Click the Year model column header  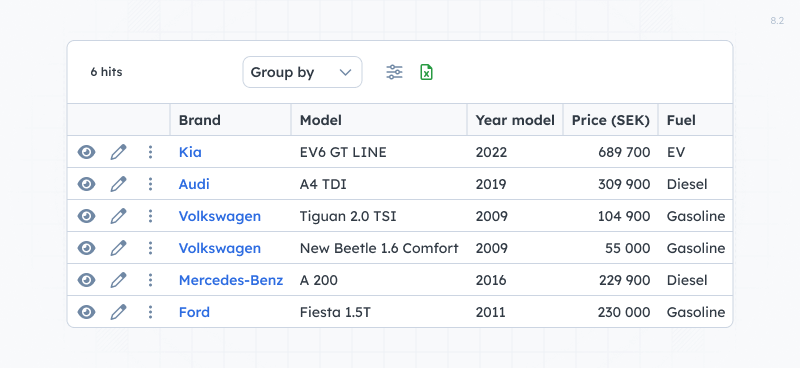515,120
